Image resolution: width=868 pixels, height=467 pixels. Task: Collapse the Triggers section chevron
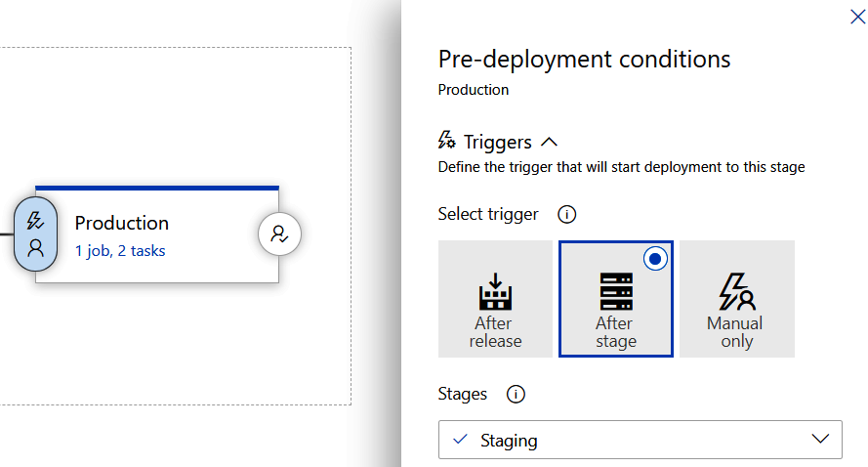(549, 142)
